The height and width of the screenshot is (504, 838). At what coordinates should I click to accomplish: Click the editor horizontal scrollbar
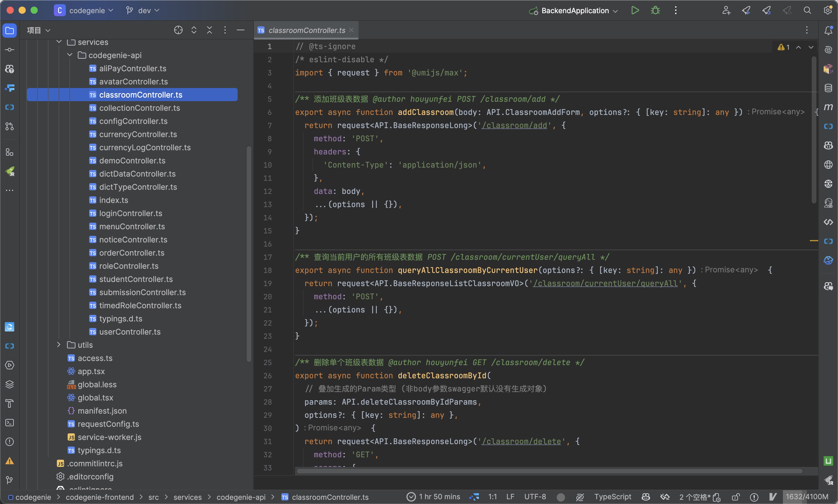tap(549, 471)
